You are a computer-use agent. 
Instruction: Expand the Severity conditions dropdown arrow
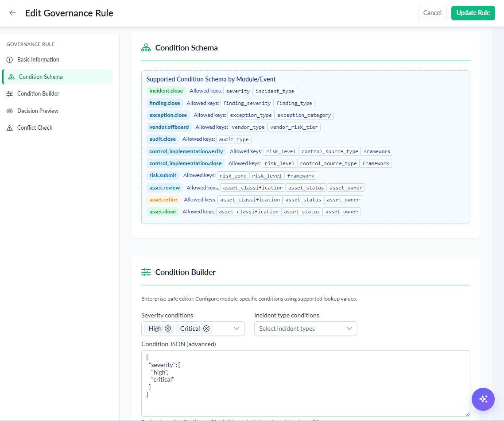tap(236, 328)
